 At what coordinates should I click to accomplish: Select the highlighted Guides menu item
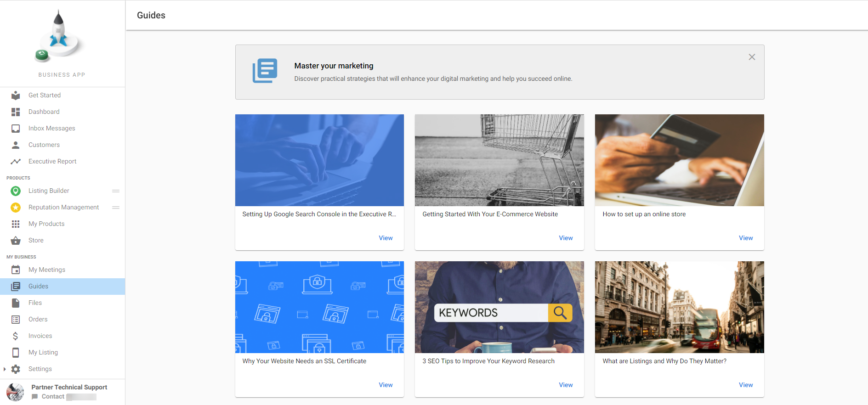(62, 286)
